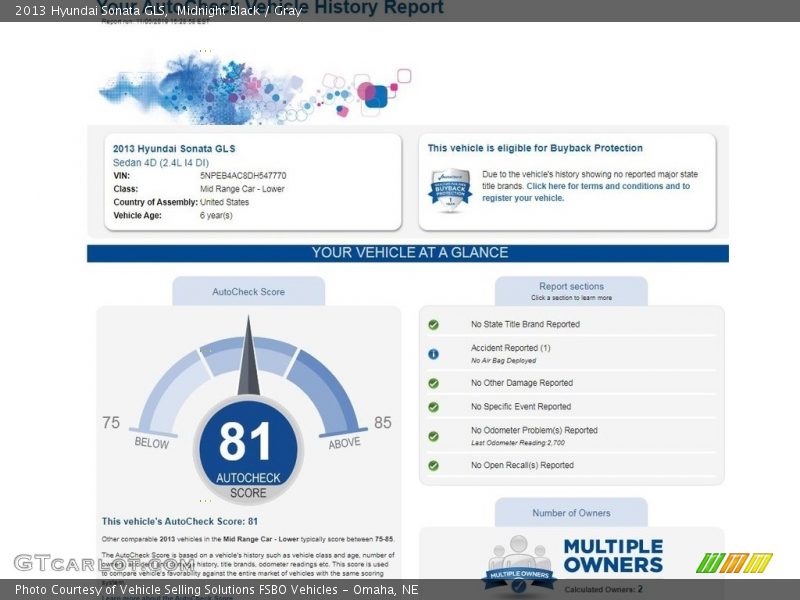The height and width of the screenshot is (600, 800).
Task: Click the 81 AutoCheck Score circle
Action: click(x=248, y=449)
